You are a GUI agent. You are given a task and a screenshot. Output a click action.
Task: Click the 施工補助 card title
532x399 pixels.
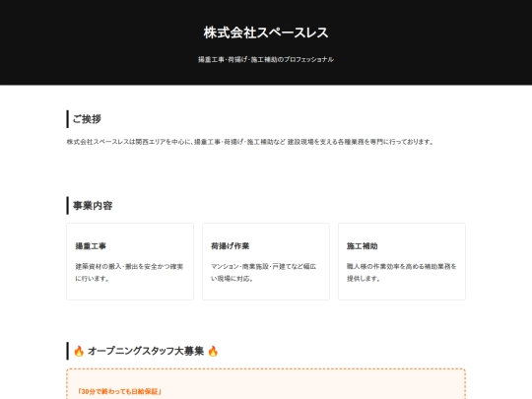click(362, 246)
